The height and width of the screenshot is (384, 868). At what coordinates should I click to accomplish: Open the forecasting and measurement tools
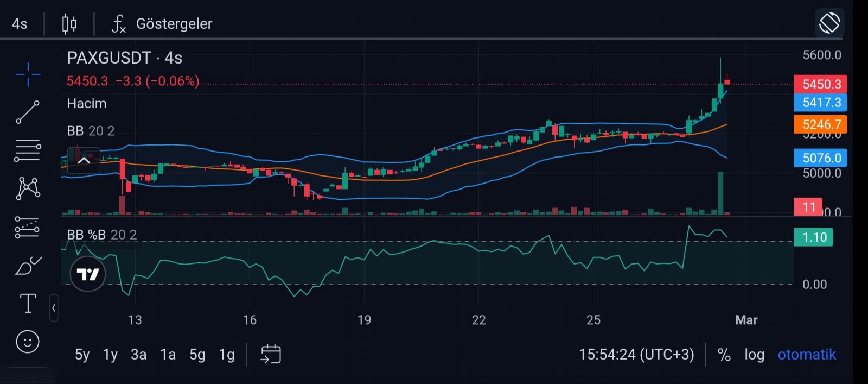(x=28, y=227)
